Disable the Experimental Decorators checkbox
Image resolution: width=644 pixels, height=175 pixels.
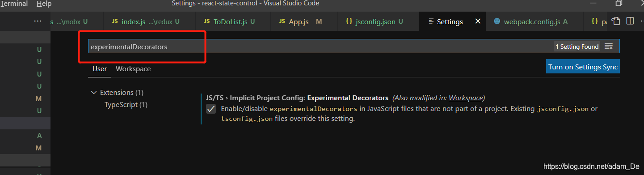click(x=211, y=109)
